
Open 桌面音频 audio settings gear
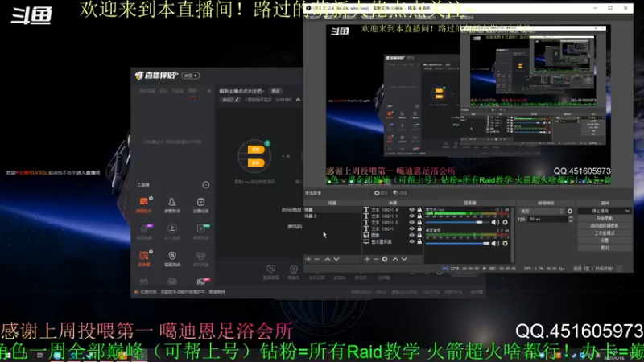[506, 243]
